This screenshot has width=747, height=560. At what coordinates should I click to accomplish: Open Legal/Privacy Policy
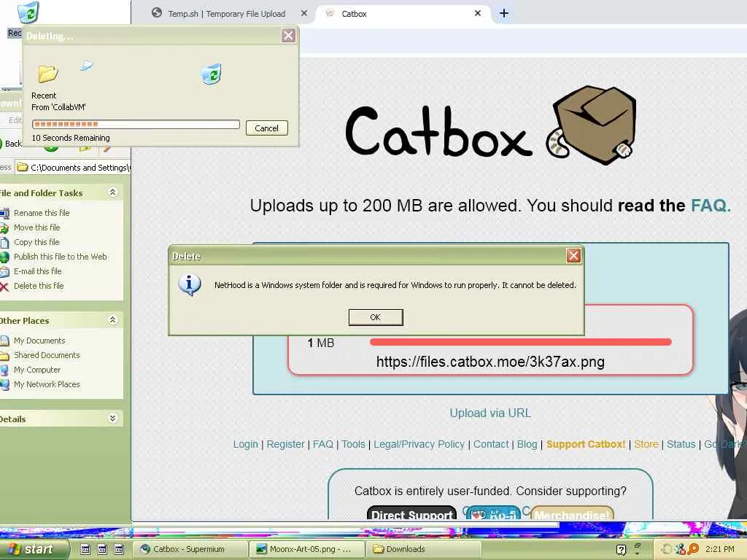[419, 444]
